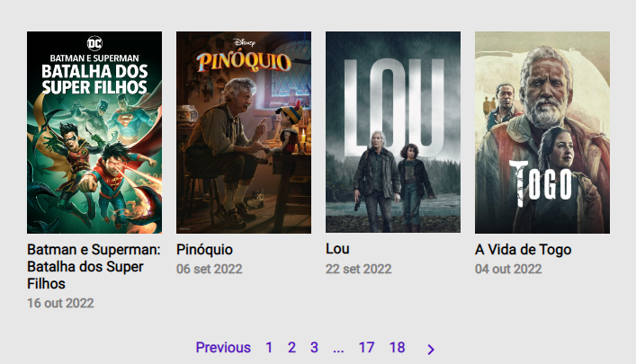Click the 22 set 2022 date
The image size is (636, 364).
tap(359, 269)
